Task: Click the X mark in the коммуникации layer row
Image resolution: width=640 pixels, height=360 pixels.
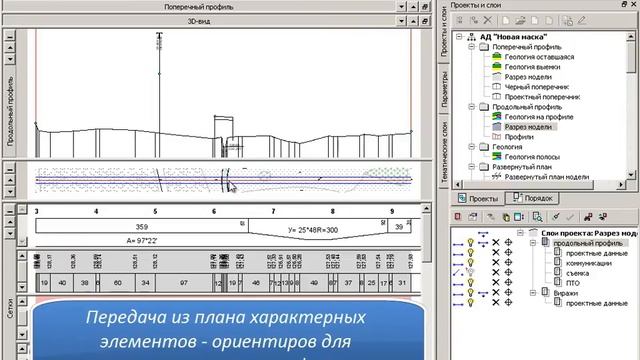Action: [496, 262]
